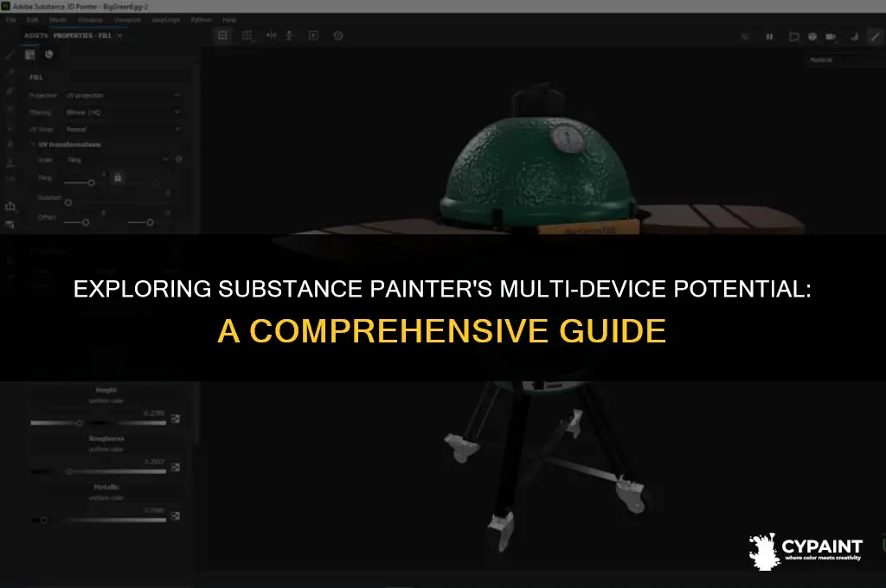886x588 pixels.
Task: Click 'uniform color' under Roughness
Action: pos(106,449)
